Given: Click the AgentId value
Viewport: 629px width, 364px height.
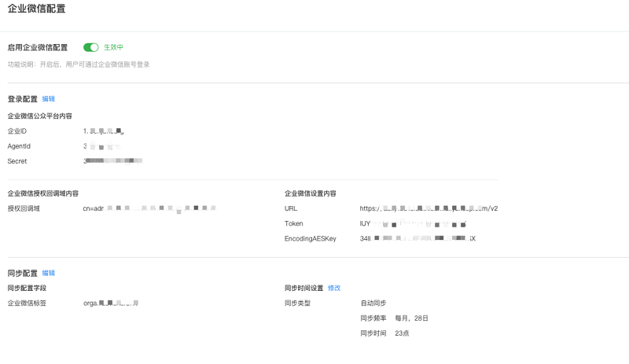Looking at the screenshot, I should click(101, 146).
